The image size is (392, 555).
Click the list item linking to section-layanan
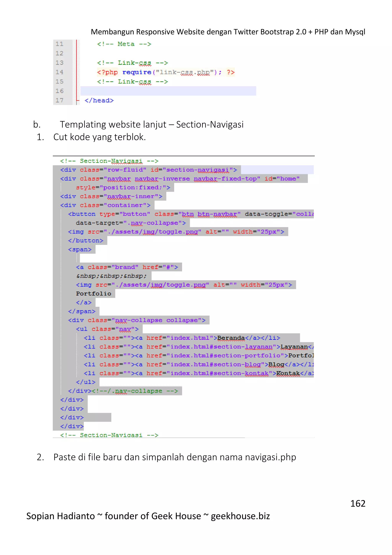[198, 347]
